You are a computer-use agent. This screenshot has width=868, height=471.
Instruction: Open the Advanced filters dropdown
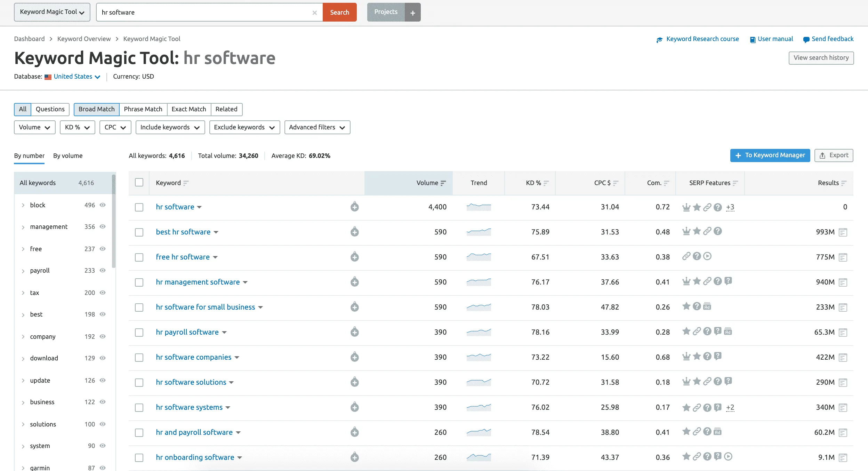tap(317, 127)
